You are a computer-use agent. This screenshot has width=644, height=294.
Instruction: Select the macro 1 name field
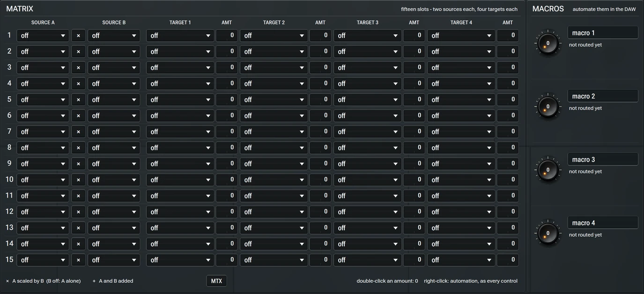603,33
